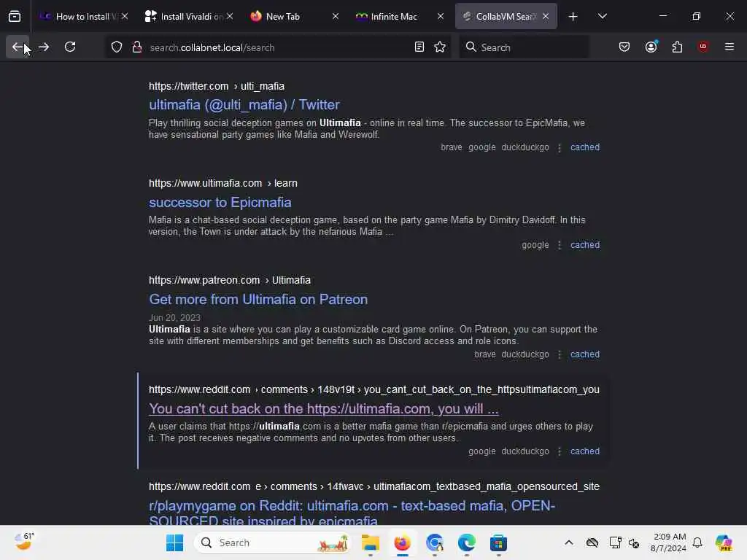
Task: Toggle reader view icon in address bar
Action: pyautogui.click(x=419, y=47)
